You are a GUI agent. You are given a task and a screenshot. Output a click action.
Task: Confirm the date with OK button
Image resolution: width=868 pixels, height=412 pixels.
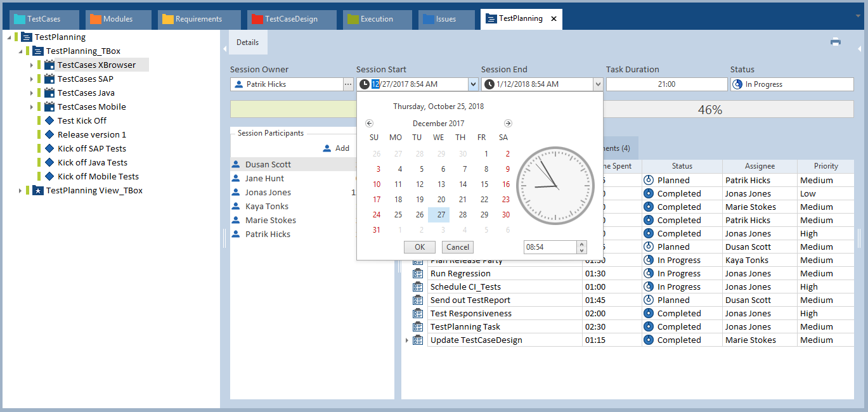(x=420, y=247)
